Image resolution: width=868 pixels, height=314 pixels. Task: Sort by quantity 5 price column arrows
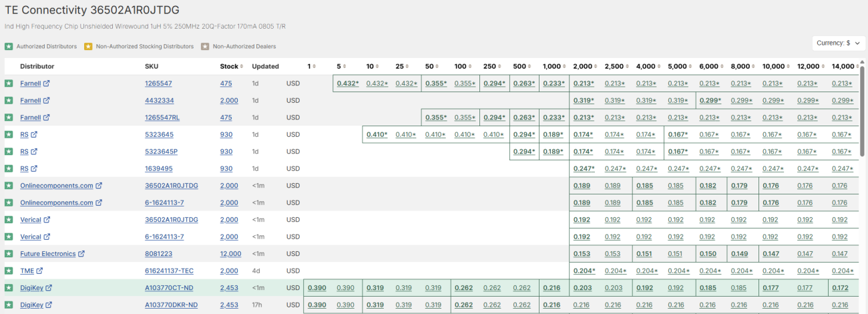345,66
